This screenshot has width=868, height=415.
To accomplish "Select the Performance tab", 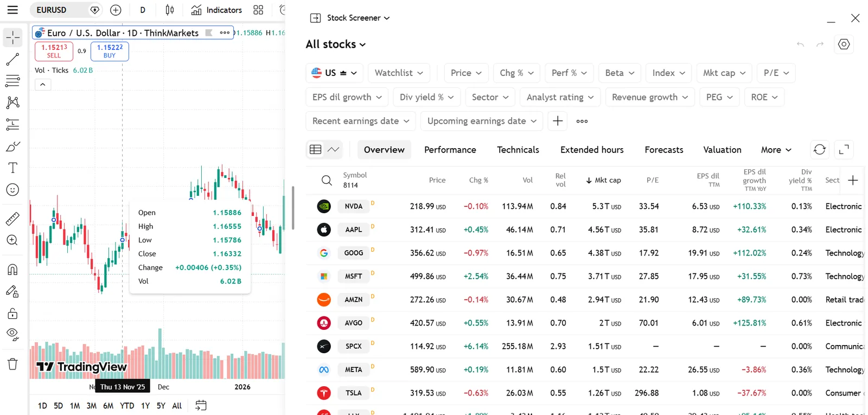I will (450, 150).
